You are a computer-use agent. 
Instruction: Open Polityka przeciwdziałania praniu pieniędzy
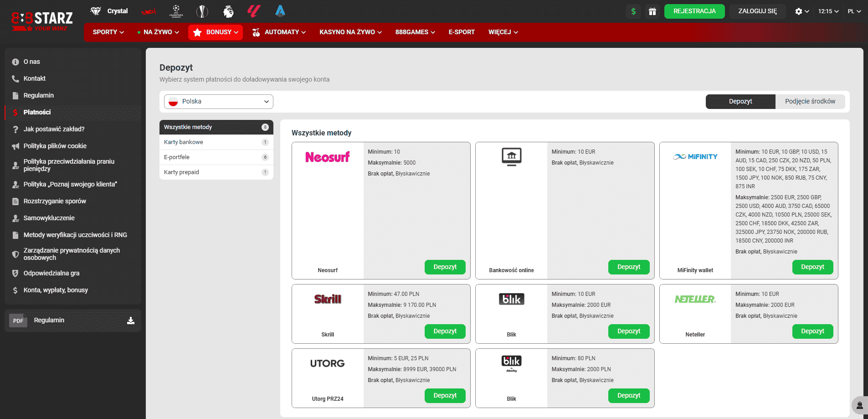coord(69,165)
